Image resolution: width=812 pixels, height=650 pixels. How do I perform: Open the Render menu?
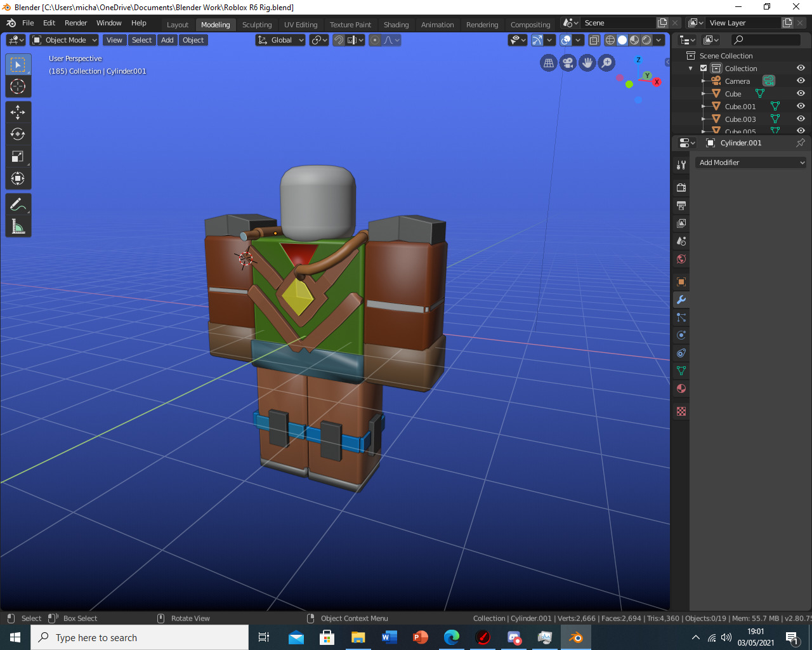coord(75,23)
